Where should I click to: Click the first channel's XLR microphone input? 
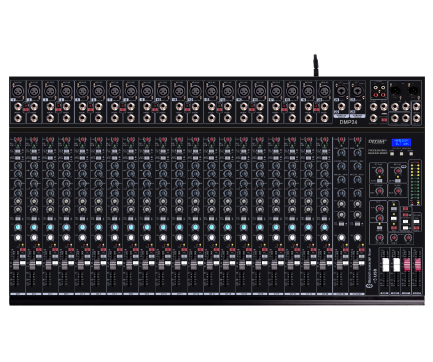tap(17, 91)
